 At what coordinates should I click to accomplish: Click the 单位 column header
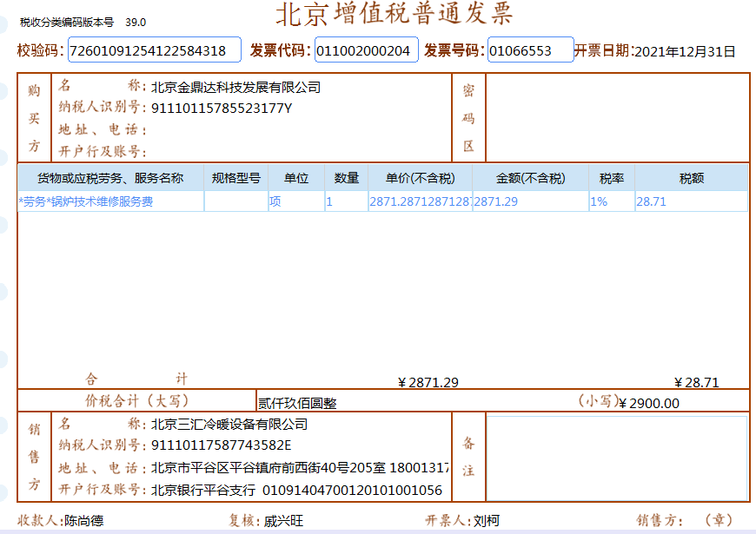[x=296, y=178]
